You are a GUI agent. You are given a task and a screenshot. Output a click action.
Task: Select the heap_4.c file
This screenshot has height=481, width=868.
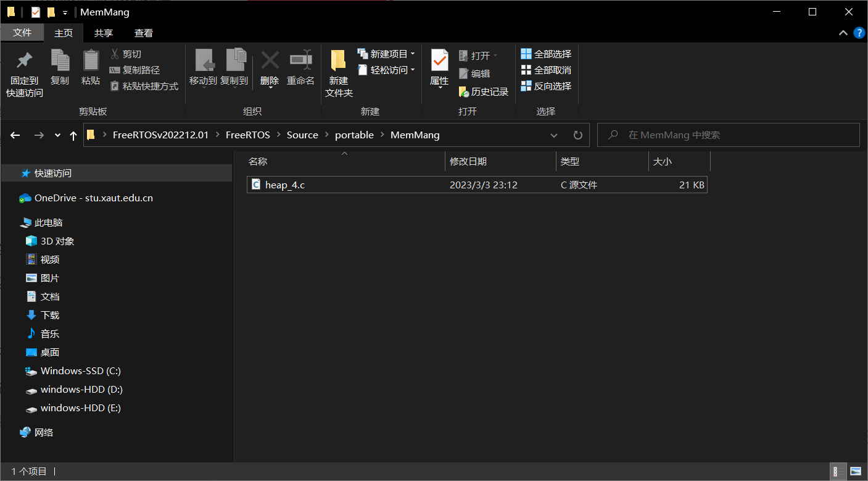[285, 185]
